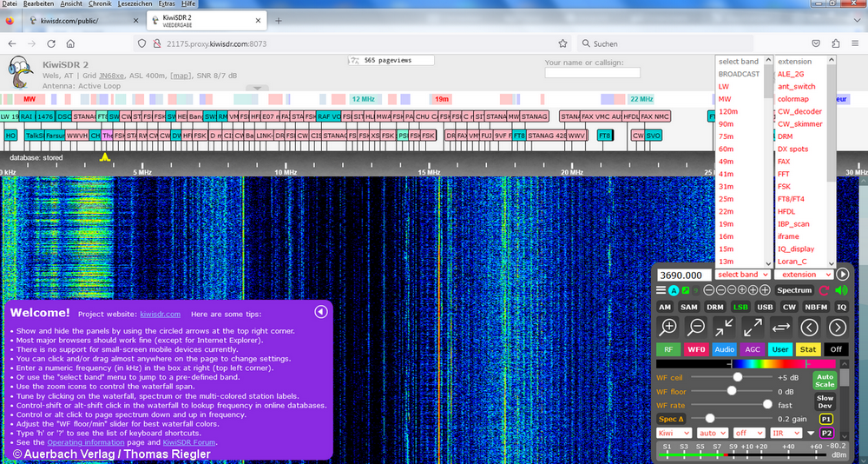Choose MW in select band list
Screen dimensions: 868x464
point(724,99)
